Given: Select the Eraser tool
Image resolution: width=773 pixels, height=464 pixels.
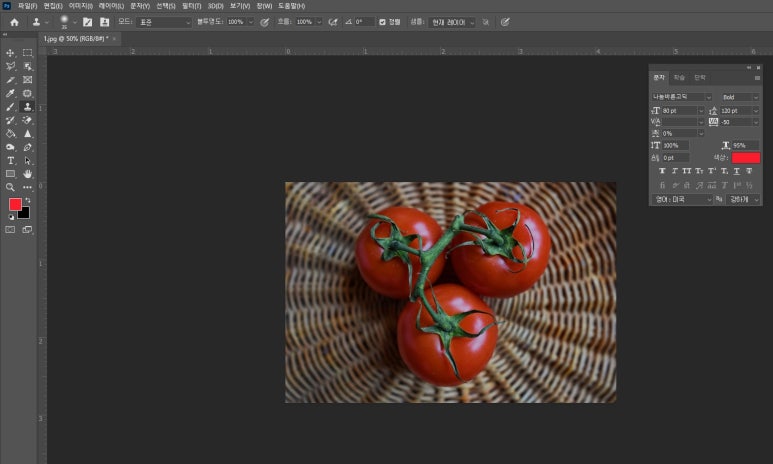Looking at the screenshot, I should pyautogui.click(x=28, y=120).
